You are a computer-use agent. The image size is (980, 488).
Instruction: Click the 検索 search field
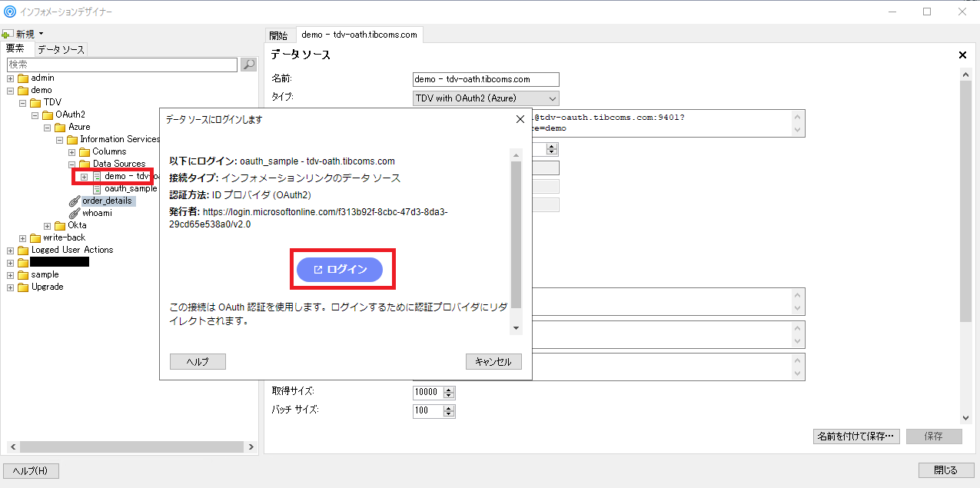tap(123, 65)
